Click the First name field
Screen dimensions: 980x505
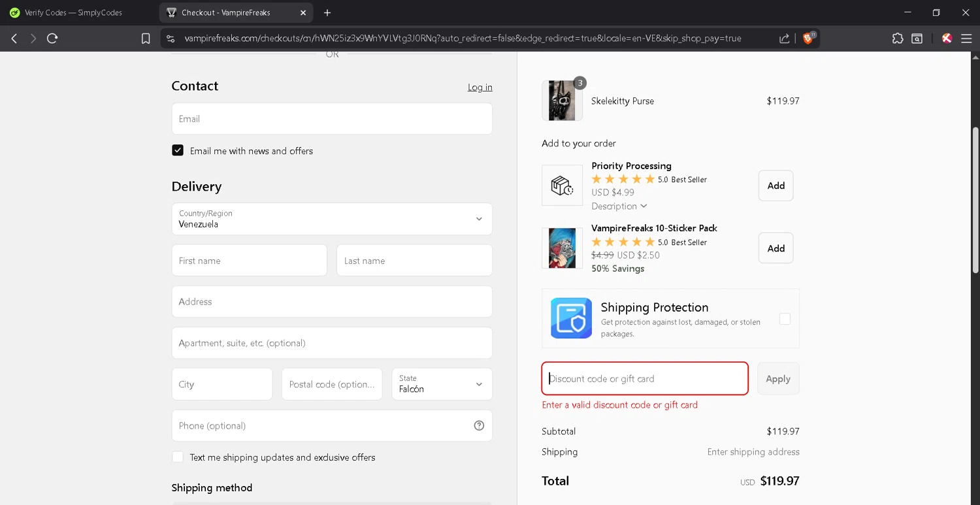click(249, 260)
